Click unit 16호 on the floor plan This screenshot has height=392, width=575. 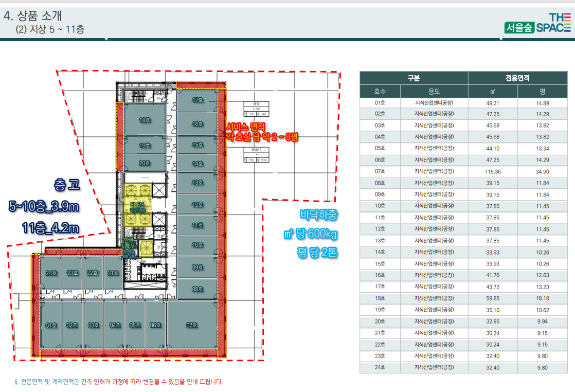pyautogui.click(x=197, y=124)
